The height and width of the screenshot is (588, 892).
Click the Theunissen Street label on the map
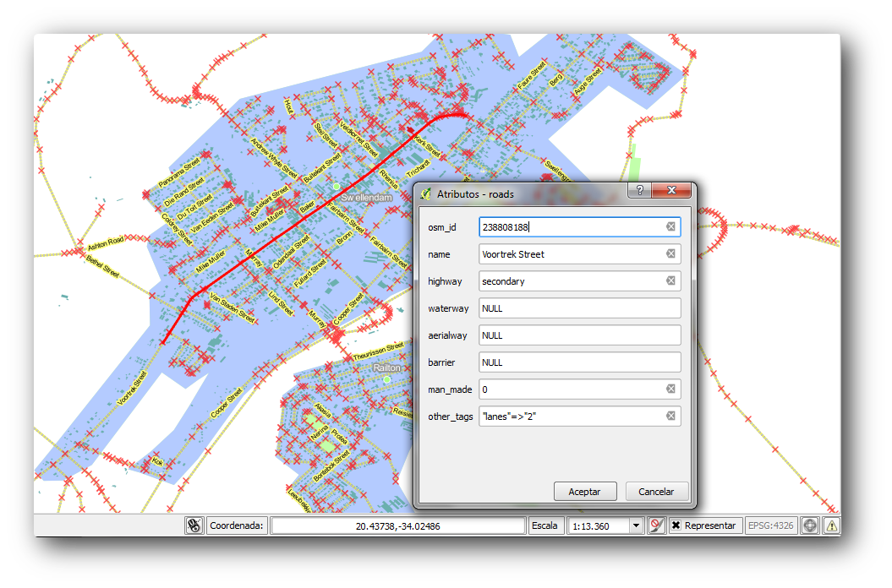378,351
